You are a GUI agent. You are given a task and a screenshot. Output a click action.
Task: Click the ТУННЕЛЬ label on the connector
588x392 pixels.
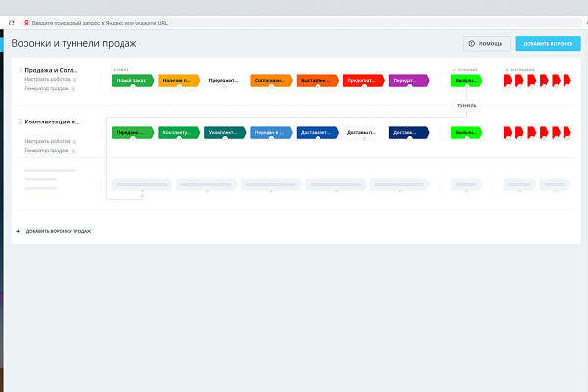click(x=466, y=106)
